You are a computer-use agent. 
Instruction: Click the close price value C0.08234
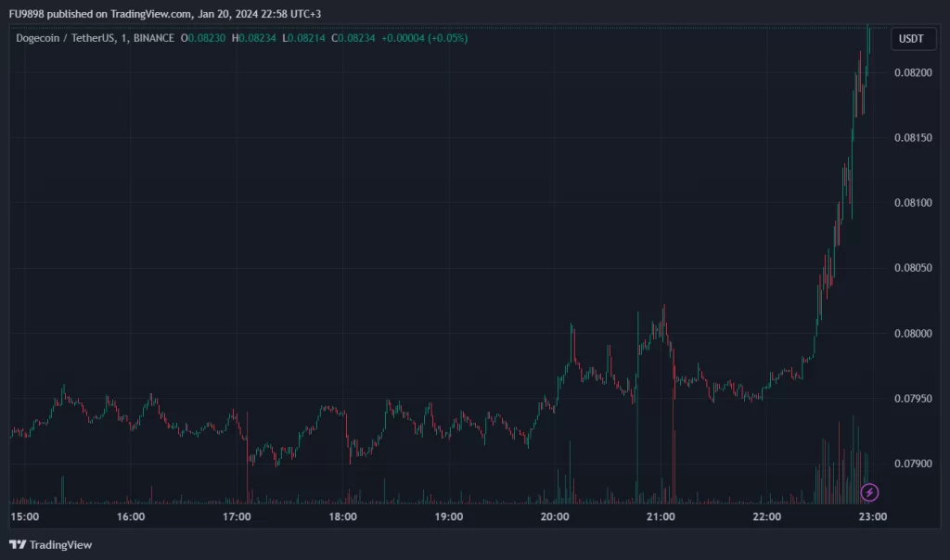353,38
